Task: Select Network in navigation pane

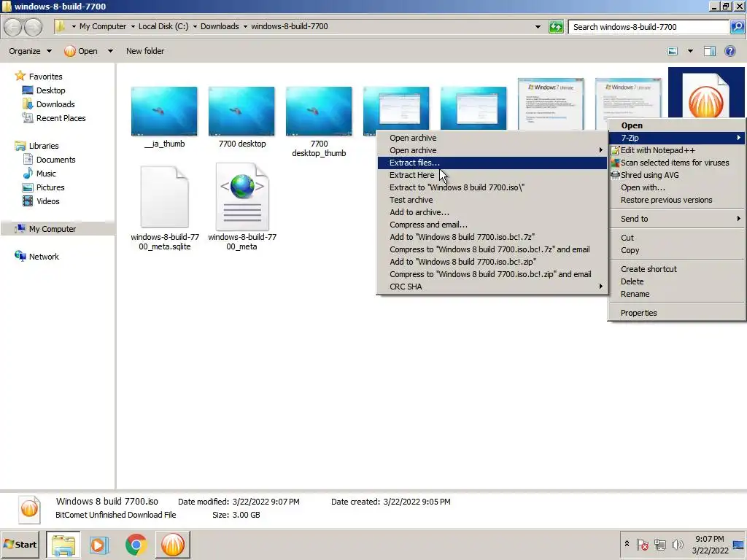Action: (x=44, y=257)
